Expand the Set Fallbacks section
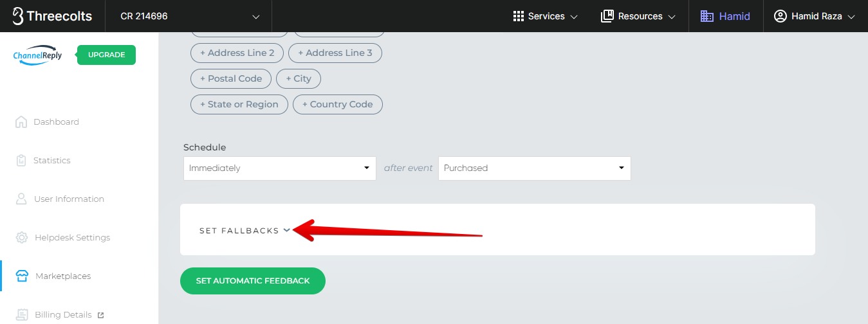The image size is (868, 324). 245,230
